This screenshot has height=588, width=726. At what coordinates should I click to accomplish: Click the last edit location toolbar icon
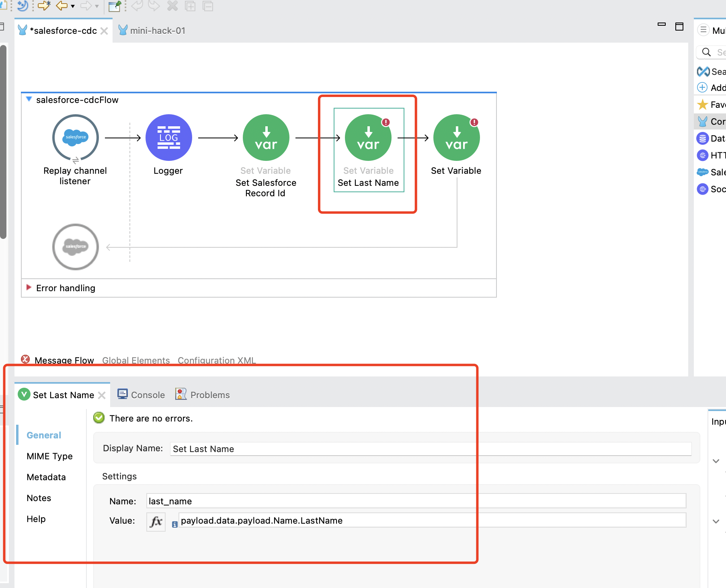pos(44,6)
